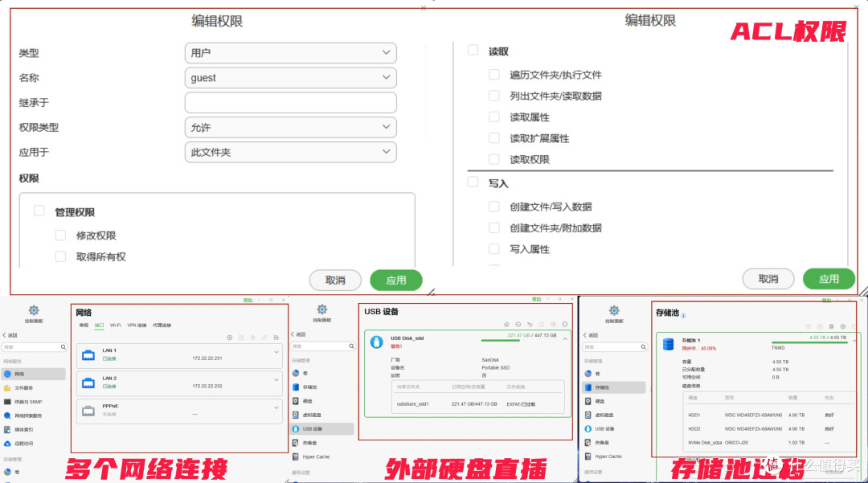The width and height of the screenshot is (868, 483).
Task: Click the control panel gear in 网络 window
Action: click(34, 310)
